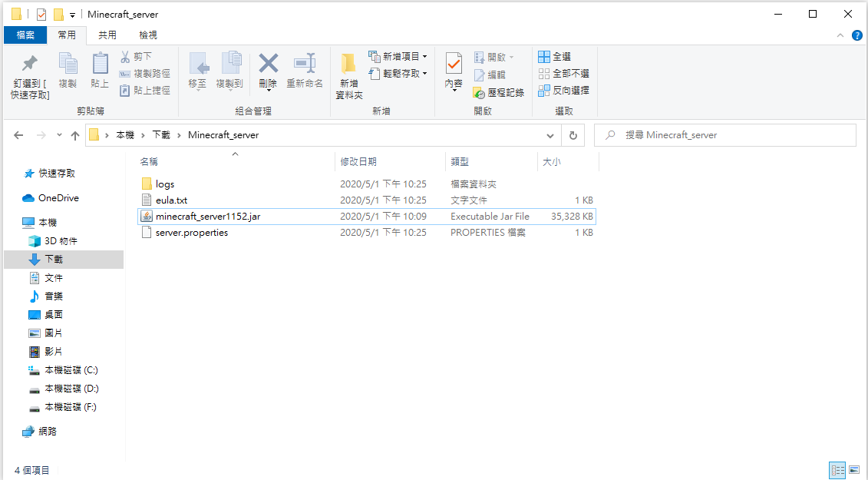Create a new folder with 新增資料夾

[x=348, y=76]
